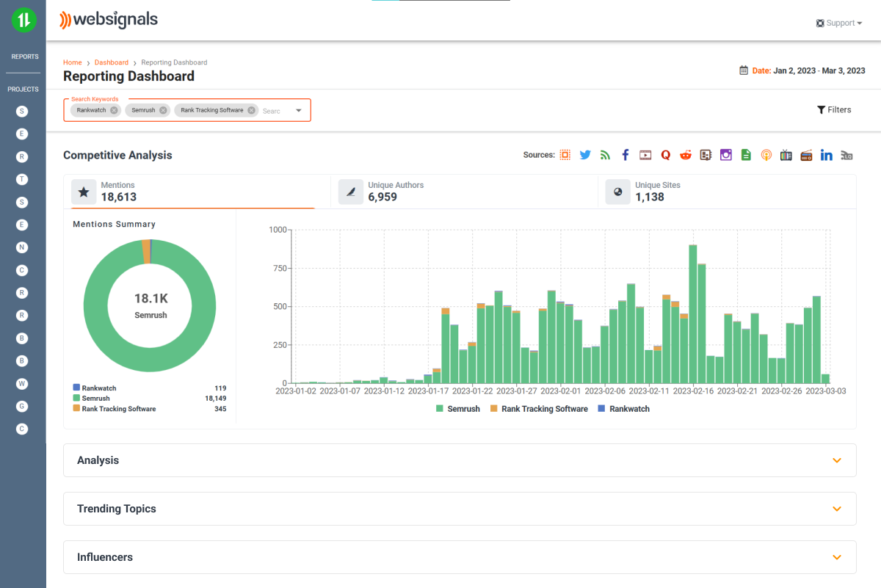
Task: Click the calendar icon beside Date
Action: 743,70
